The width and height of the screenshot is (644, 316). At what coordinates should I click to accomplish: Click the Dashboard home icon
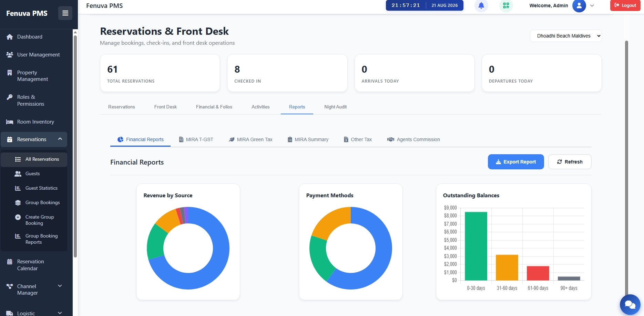[x=10, y=37]
